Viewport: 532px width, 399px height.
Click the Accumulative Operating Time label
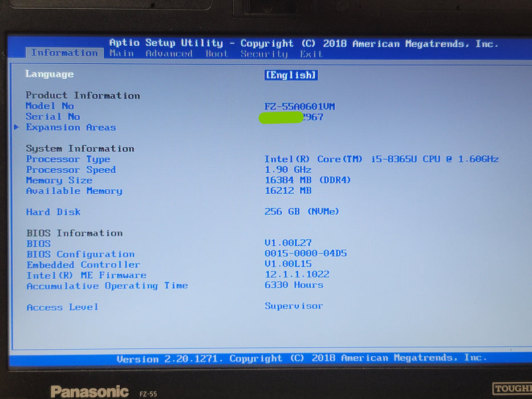(x=107, y=286)
